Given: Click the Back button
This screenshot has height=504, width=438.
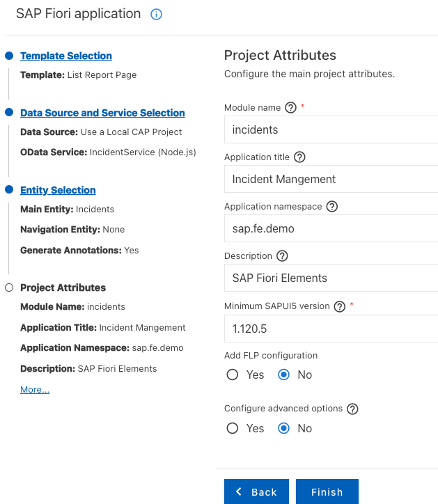Looking at the screenshot, I should tap(256, 491).
